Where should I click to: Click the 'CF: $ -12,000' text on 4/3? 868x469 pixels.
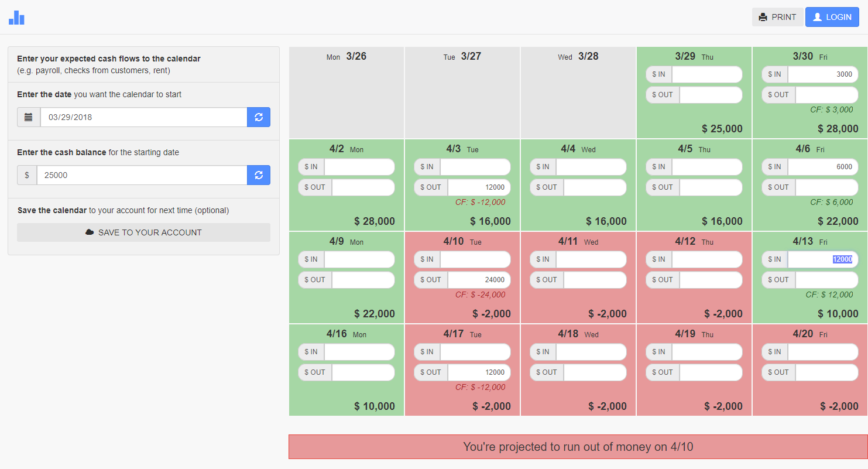click(480, 202)
